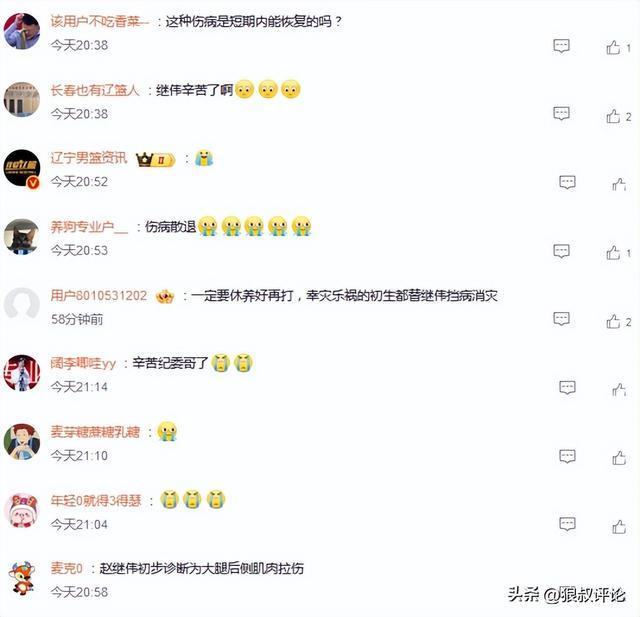Open the 辽宁男篮资讯 verified avatar
The width and height of the screenshot is (640, 617).
(x=22, y=169)
